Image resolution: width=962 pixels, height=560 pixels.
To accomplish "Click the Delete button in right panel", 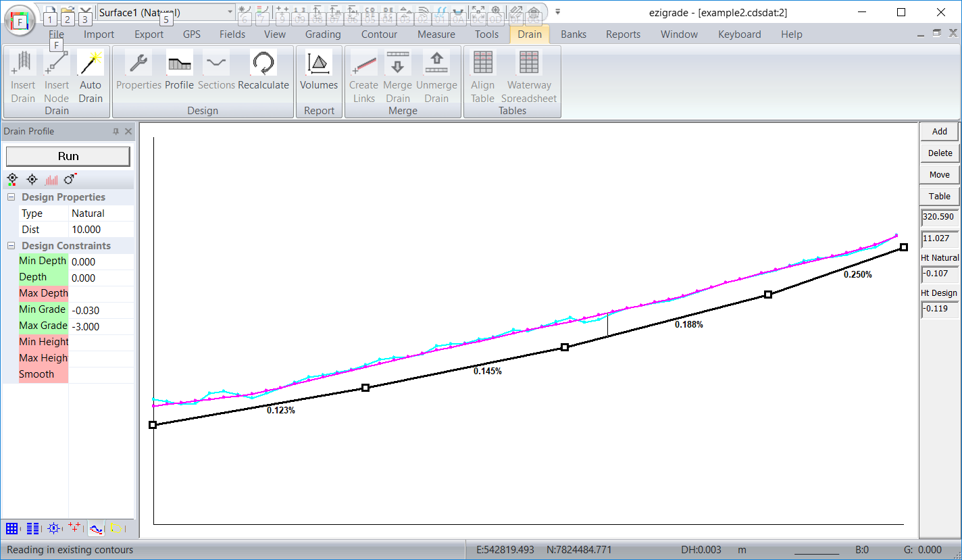I will pos(939,153).
